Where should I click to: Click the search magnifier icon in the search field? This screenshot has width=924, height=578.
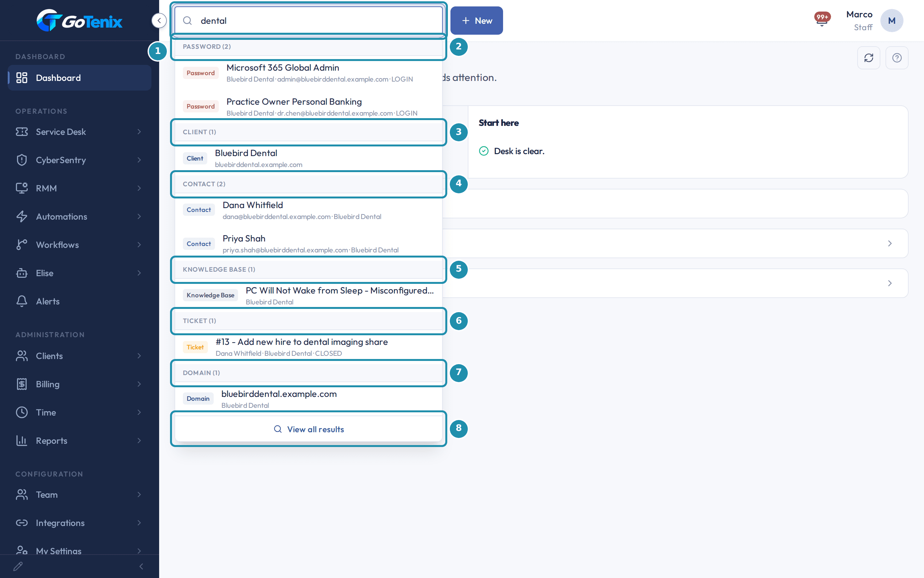point(187,21)
